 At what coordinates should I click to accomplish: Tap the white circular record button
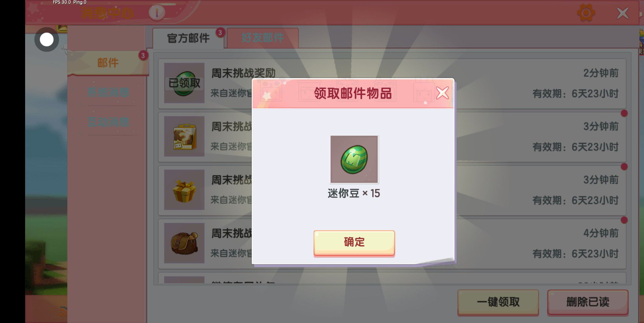pyautogui.click(x=47, y=39)
